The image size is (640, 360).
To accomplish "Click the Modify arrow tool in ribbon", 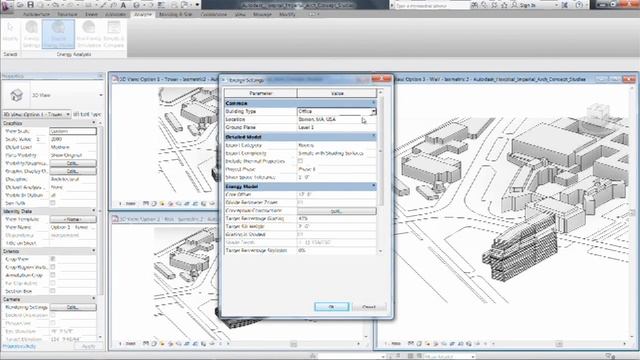I will 10,31.
